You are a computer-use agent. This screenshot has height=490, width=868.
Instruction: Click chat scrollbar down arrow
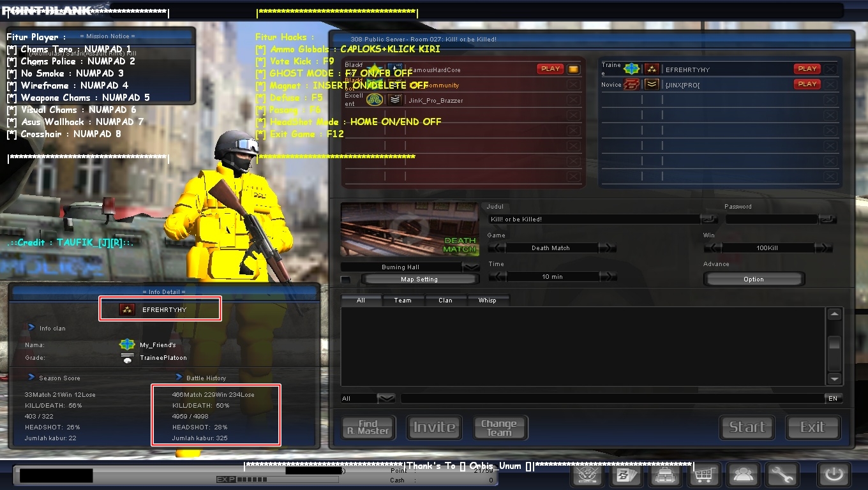834,379
